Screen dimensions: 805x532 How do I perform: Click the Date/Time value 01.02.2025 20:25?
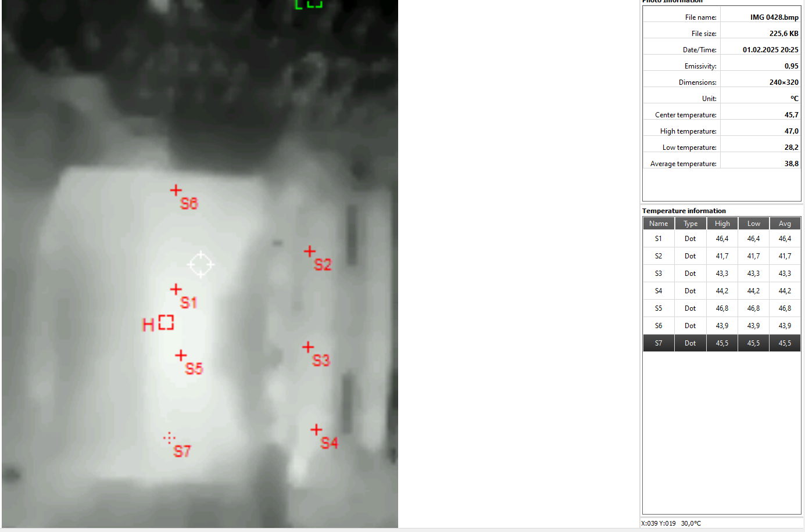coord(770,50)
